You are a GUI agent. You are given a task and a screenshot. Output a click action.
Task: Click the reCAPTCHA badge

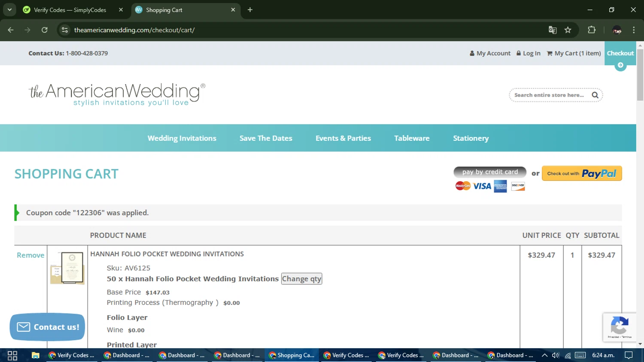[620, 327]
